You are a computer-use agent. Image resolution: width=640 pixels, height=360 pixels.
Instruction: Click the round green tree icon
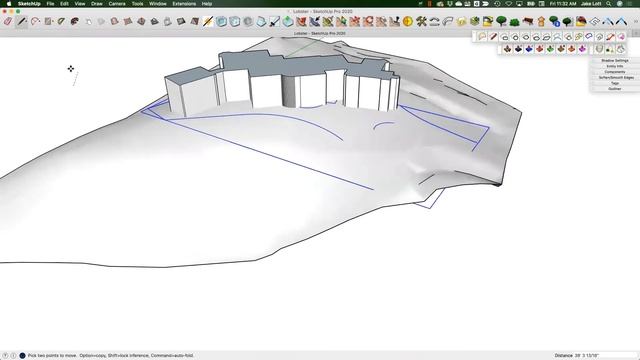coord(501,21)
